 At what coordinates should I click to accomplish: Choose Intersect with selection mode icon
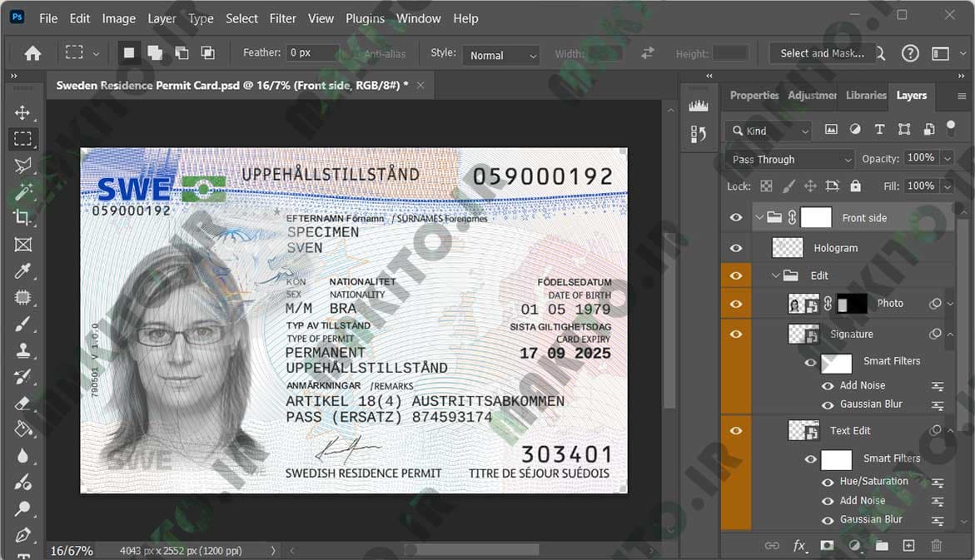[207, 52]
